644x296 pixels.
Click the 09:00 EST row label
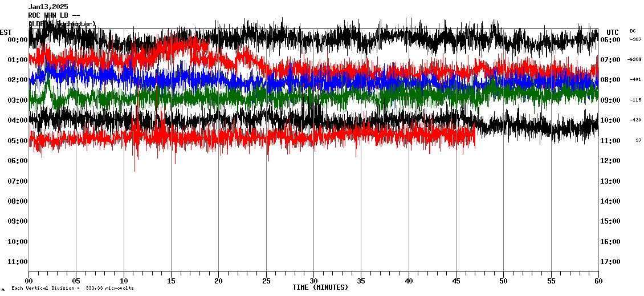18,221
